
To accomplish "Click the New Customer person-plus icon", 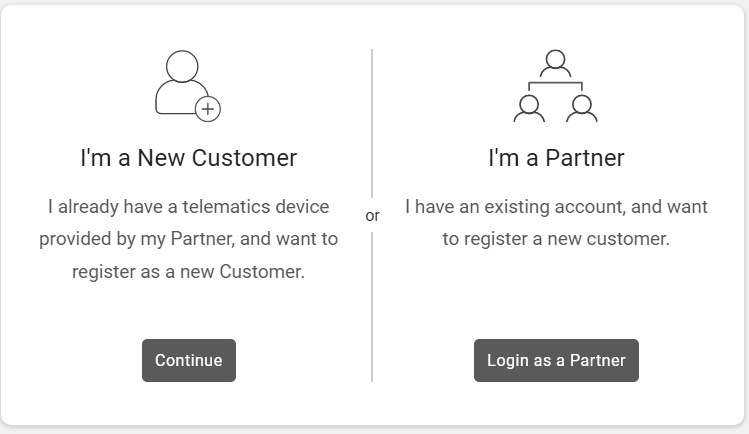I will tap(186, 86).
